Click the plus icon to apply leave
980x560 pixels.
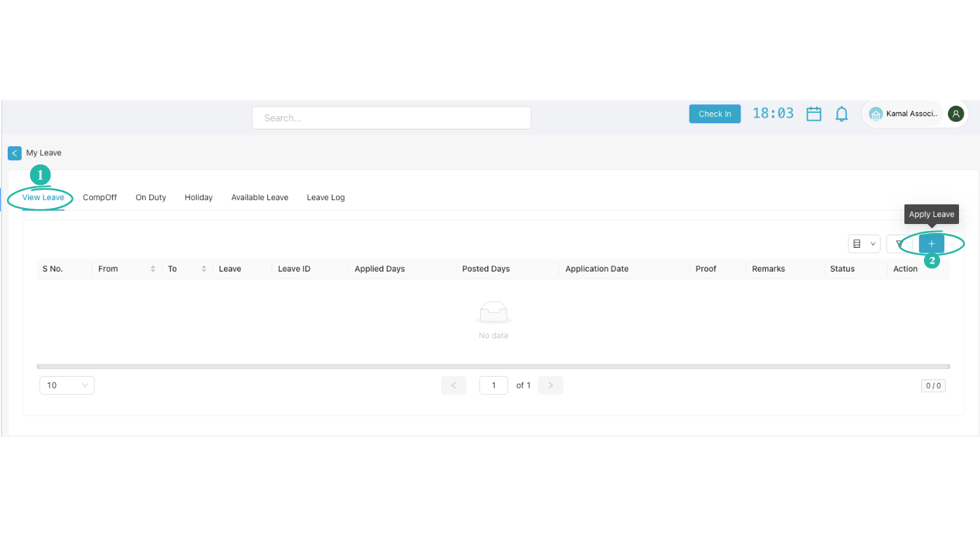click(x=931, y=244)
